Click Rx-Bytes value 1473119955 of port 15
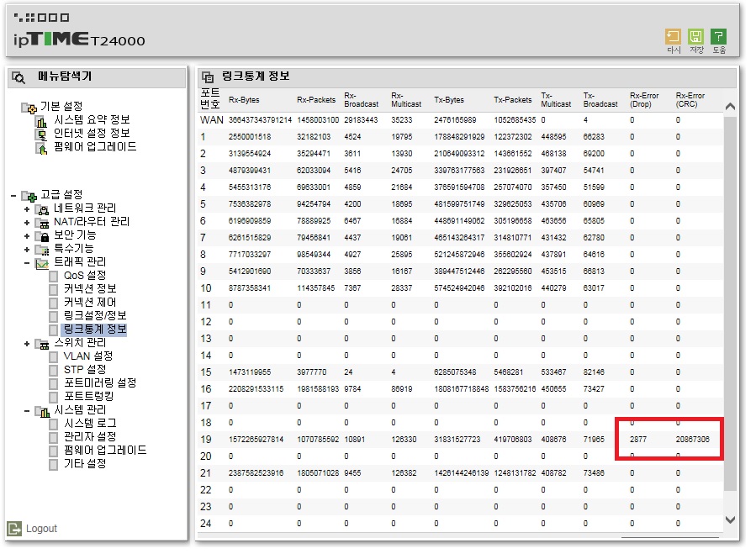 pos(250,372)
